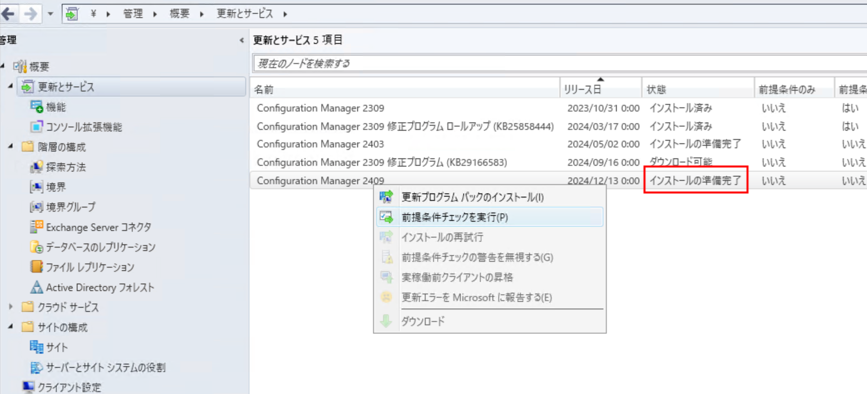Choose ダウンロード in the context menu
867x394 pixels.
[490, 321]
